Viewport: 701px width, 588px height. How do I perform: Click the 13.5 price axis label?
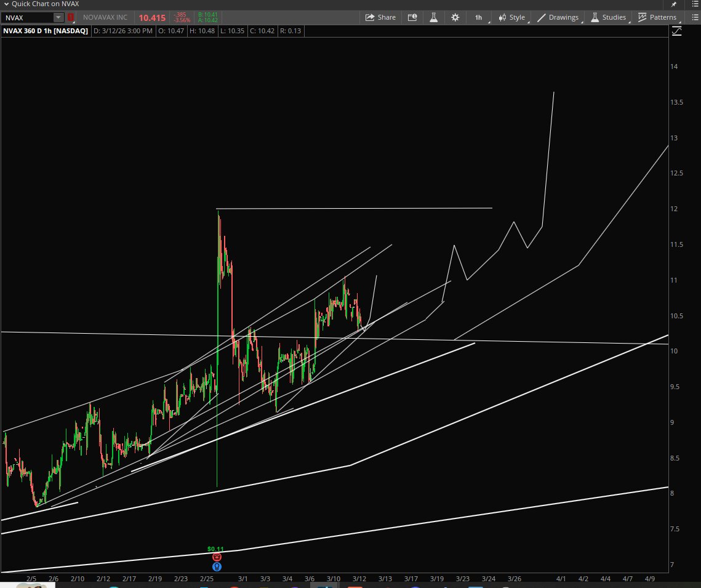[x=676, y=102]
